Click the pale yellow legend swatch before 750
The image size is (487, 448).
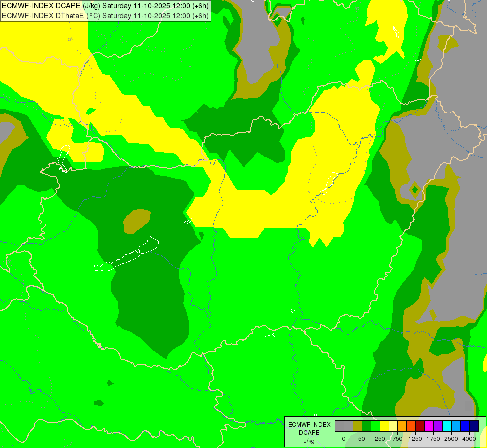[x=393, y=426]
